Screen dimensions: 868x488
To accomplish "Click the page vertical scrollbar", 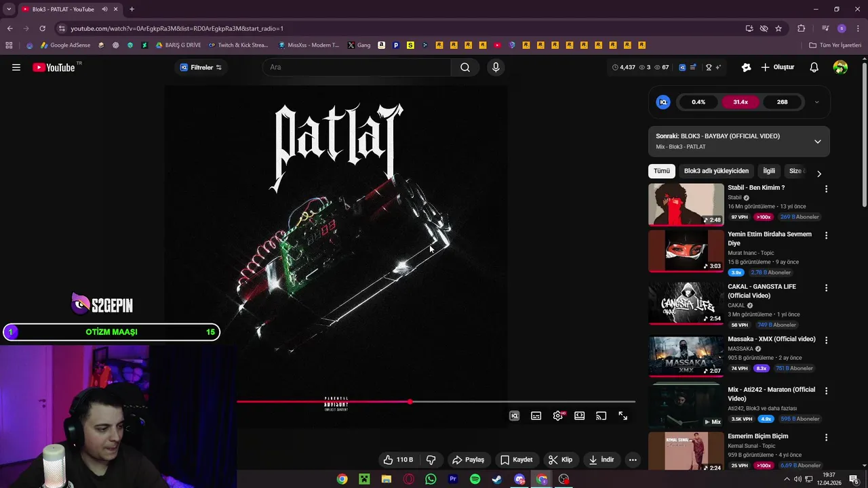I will [x=864, y=136].
